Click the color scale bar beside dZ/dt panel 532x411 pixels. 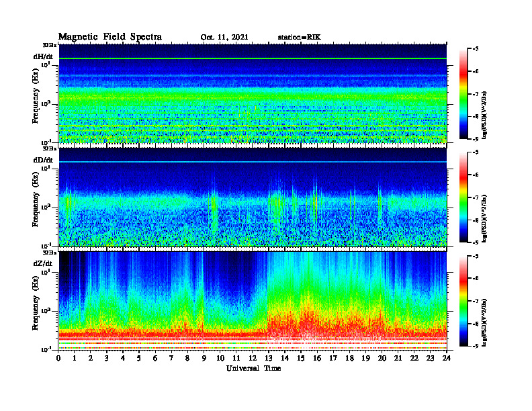point(463,301)
